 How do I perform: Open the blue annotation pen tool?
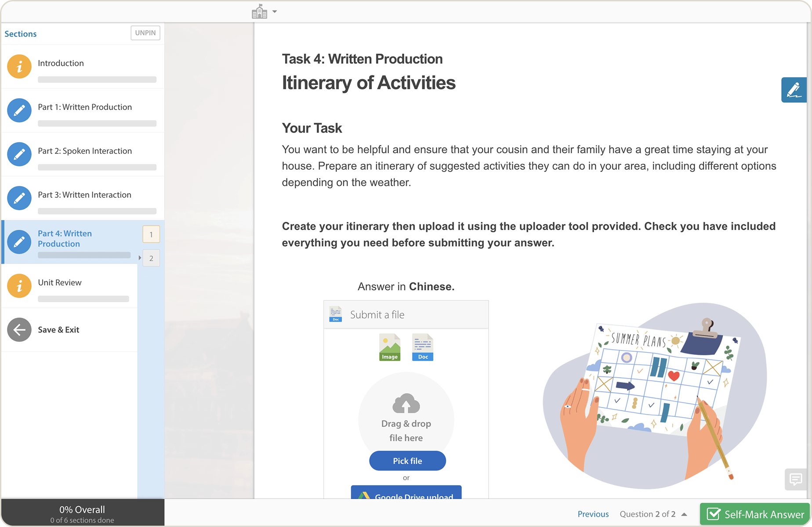pyautogui.click(x=794, y=90)
